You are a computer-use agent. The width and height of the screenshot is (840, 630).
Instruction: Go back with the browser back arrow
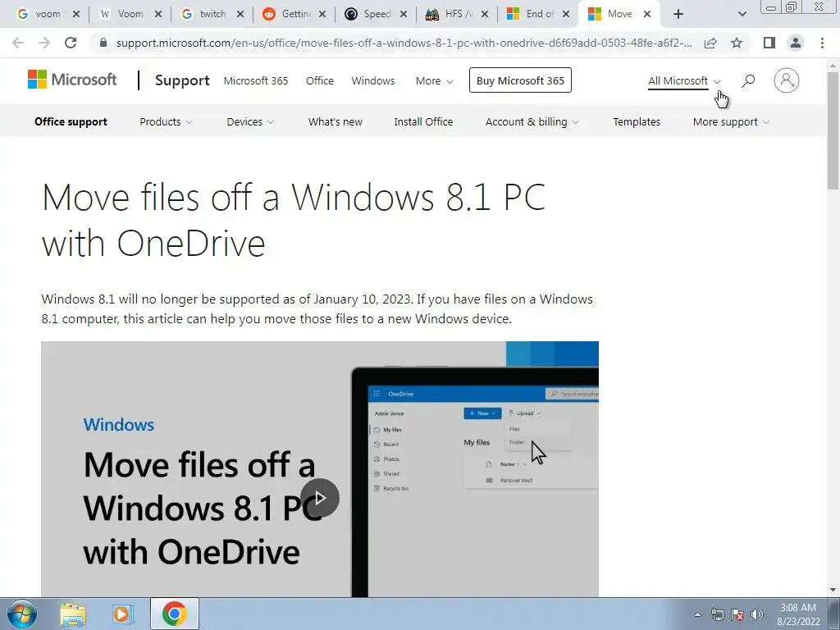(x=18, y=43)
